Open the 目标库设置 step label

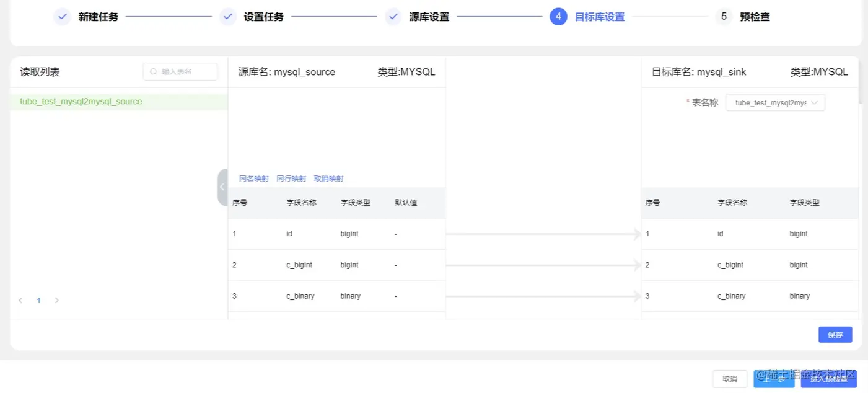pos(600,17)
